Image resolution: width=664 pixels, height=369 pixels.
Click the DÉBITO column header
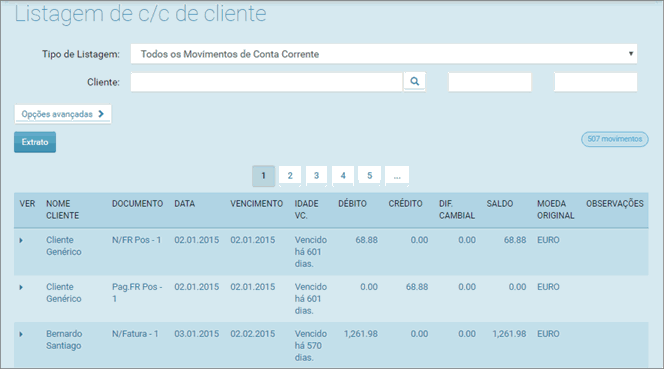352,204
